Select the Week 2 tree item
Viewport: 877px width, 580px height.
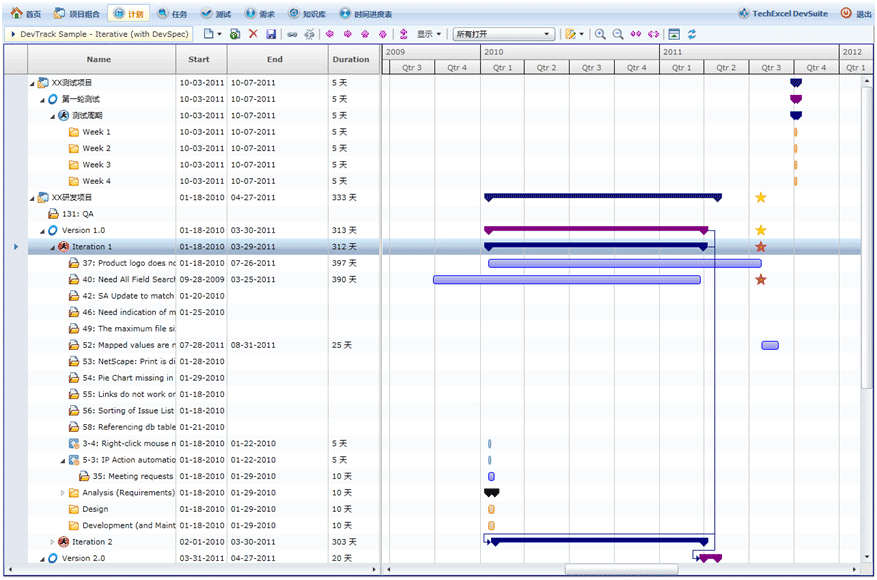pyautogui.click(x=96, y=148)
